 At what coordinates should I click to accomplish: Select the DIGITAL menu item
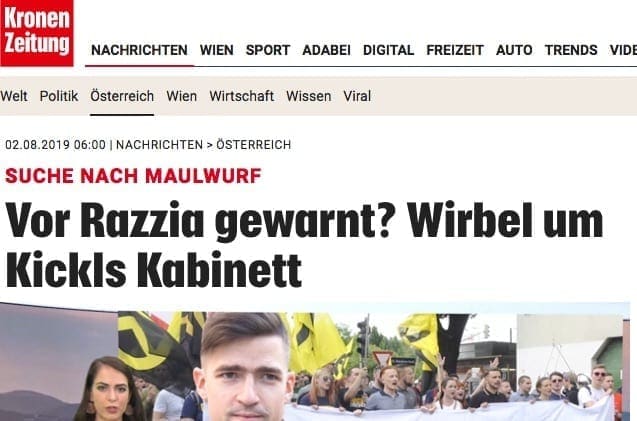tap(388, 50)
